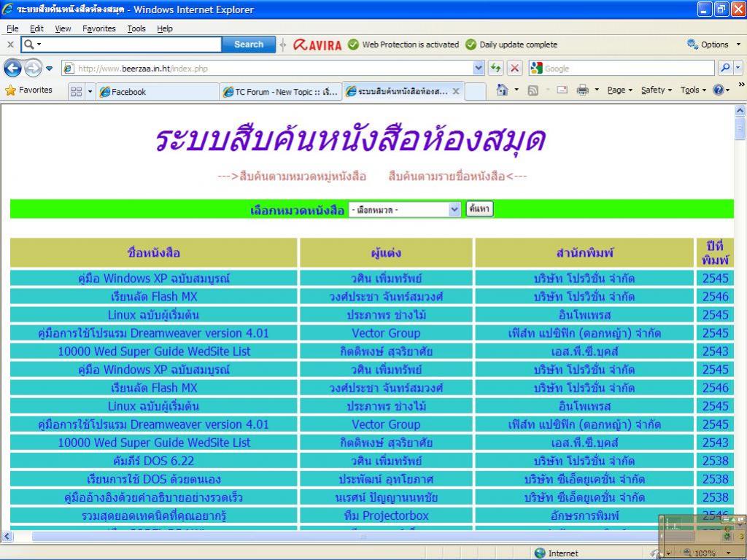The width and height of the screenshot is (747, 560).
Task: Click the Home icon in command bar
Action: click(x=502, y=90)
